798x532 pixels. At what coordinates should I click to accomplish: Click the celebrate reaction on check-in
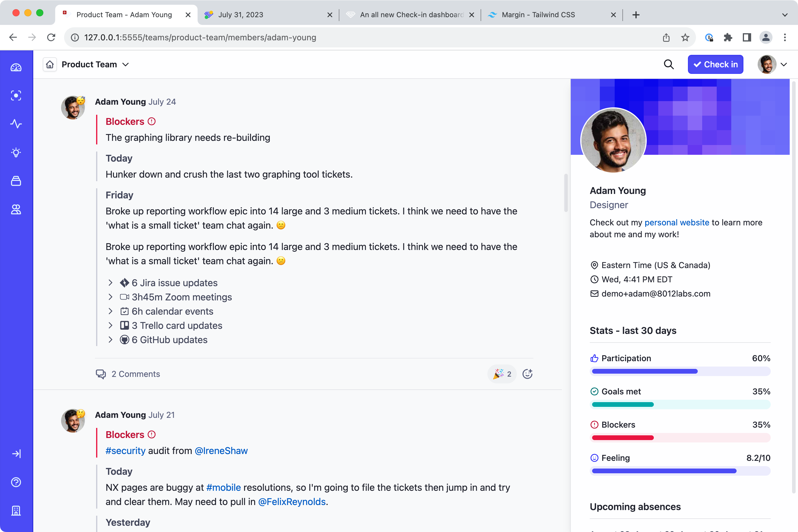502,373
